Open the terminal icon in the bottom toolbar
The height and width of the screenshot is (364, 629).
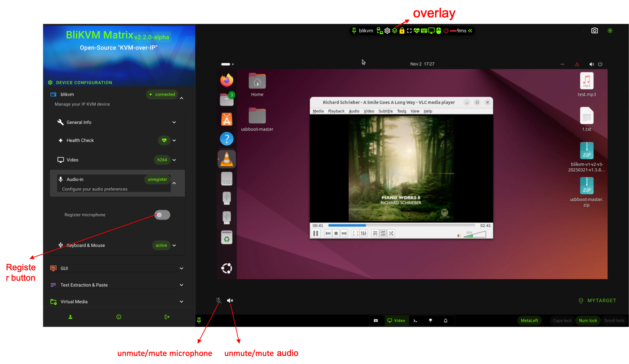(415, 320)
